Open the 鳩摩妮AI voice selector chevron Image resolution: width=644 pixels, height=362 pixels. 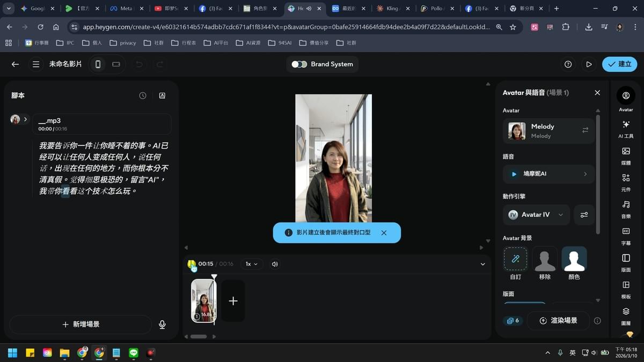585,174
